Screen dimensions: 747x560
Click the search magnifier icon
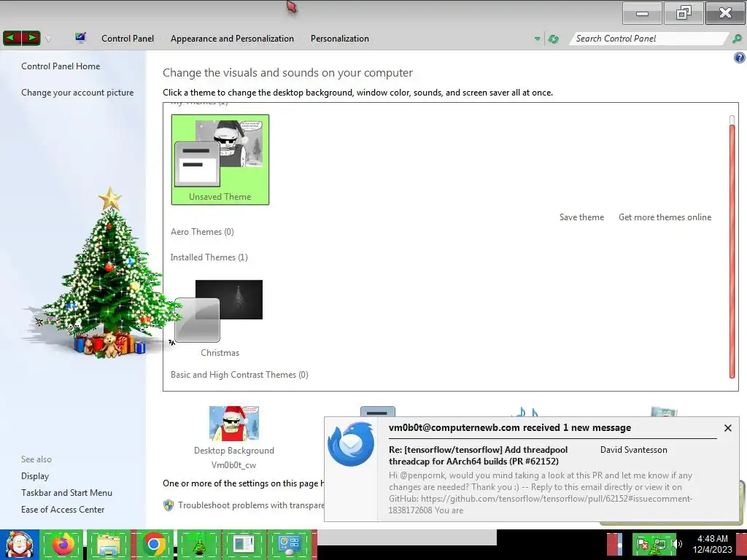(x=737, y=39)
